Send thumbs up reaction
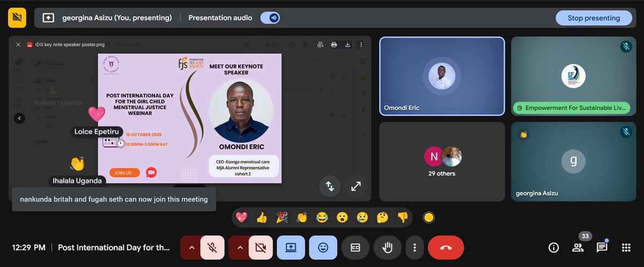Screen dimensions: 644x267 pos(262,217)
